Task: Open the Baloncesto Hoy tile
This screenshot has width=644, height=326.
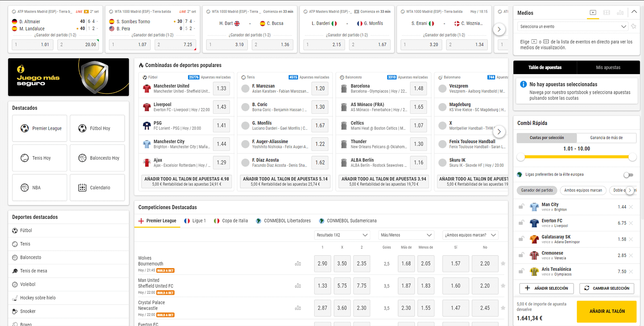Action: tap(97, 158)
